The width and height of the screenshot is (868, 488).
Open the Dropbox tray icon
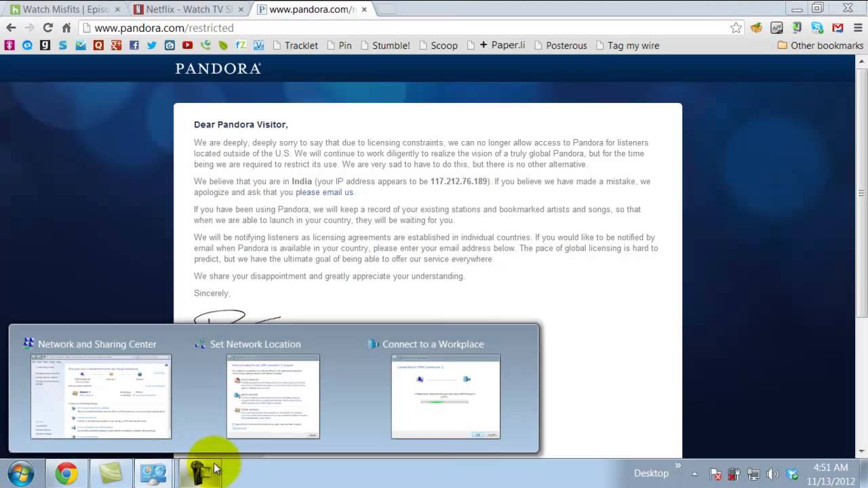point(791,474)
